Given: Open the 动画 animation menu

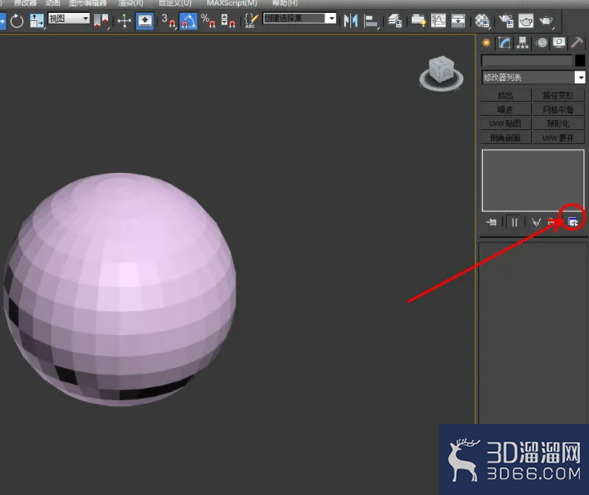Looking at the screenshot, I should (x=53, y=3).
